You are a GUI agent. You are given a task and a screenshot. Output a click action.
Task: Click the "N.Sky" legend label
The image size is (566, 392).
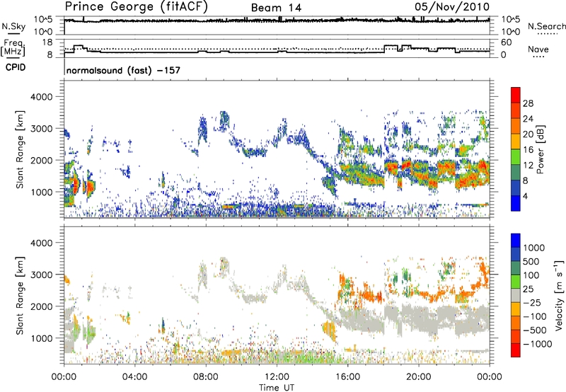(x=13, y=26)
